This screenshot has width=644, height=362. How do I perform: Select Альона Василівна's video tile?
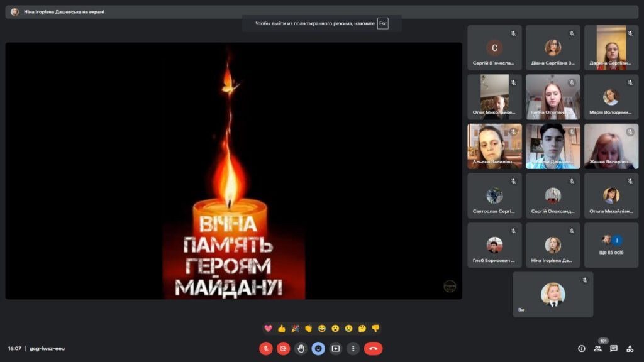pyautogui.click(x=494, y=146)
